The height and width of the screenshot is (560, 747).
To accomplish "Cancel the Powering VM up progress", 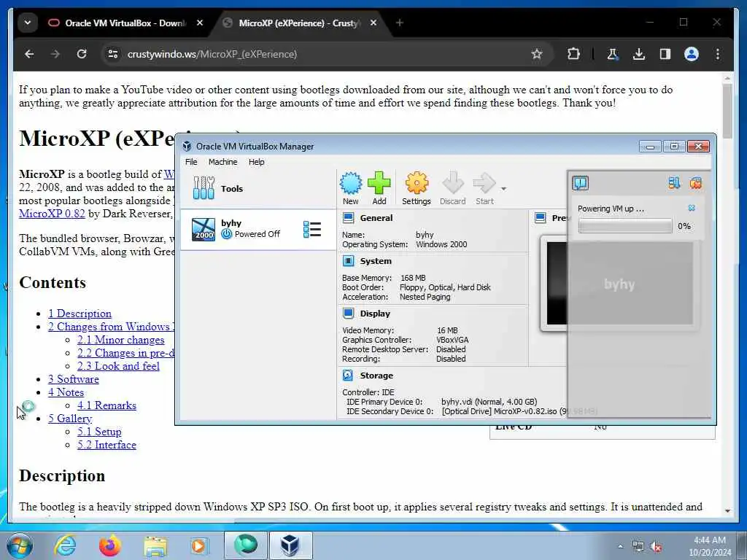I will [692, 208].
